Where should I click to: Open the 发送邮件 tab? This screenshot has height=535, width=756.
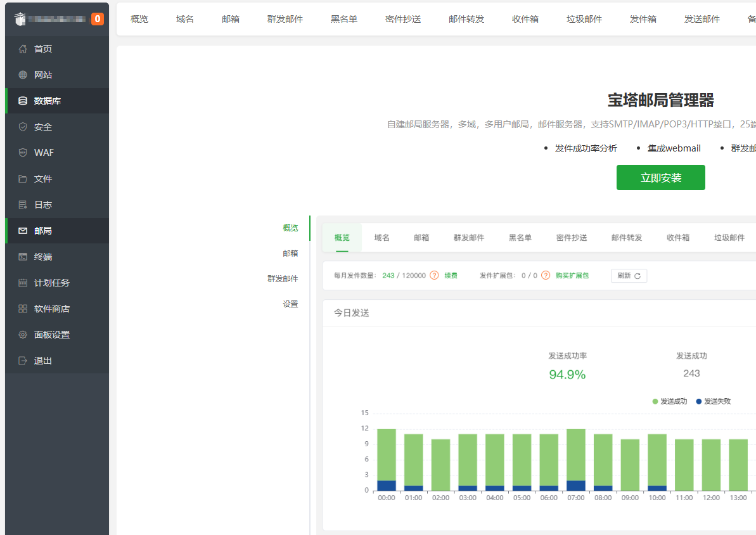(702, 19)
